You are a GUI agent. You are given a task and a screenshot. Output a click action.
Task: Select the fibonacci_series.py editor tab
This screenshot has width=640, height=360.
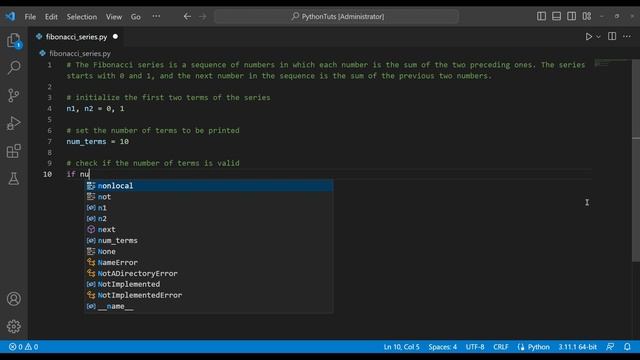[x=76, y=37]
